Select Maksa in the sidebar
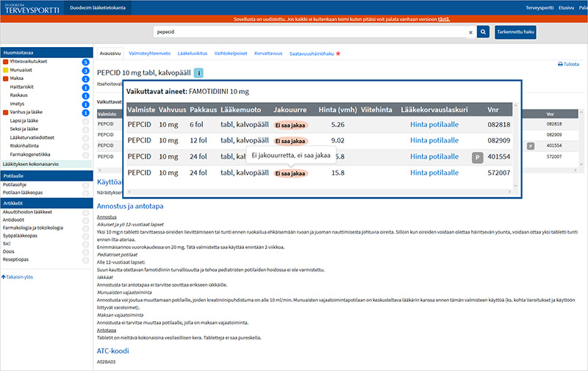 (x=16, y=79)
